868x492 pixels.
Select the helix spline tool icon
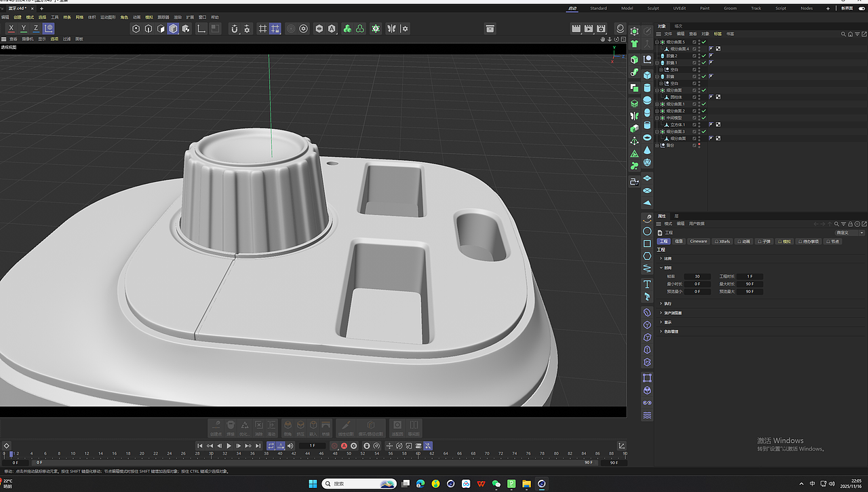point(647,269)
